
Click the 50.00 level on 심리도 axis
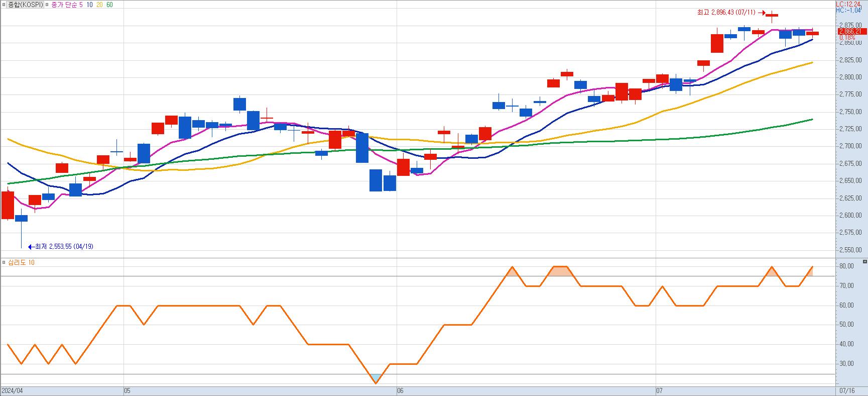pos(846,325)
